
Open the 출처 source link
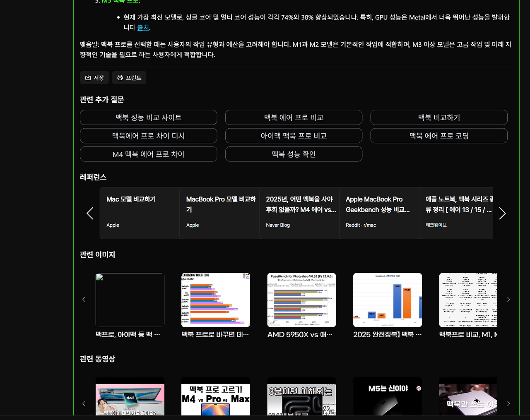click(x=143, y=27)
